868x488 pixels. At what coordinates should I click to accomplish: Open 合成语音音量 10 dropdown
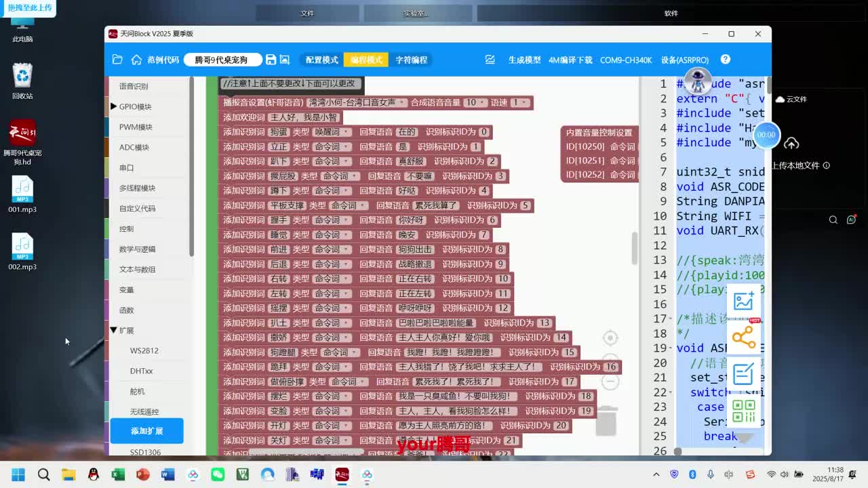coord(475,102)
